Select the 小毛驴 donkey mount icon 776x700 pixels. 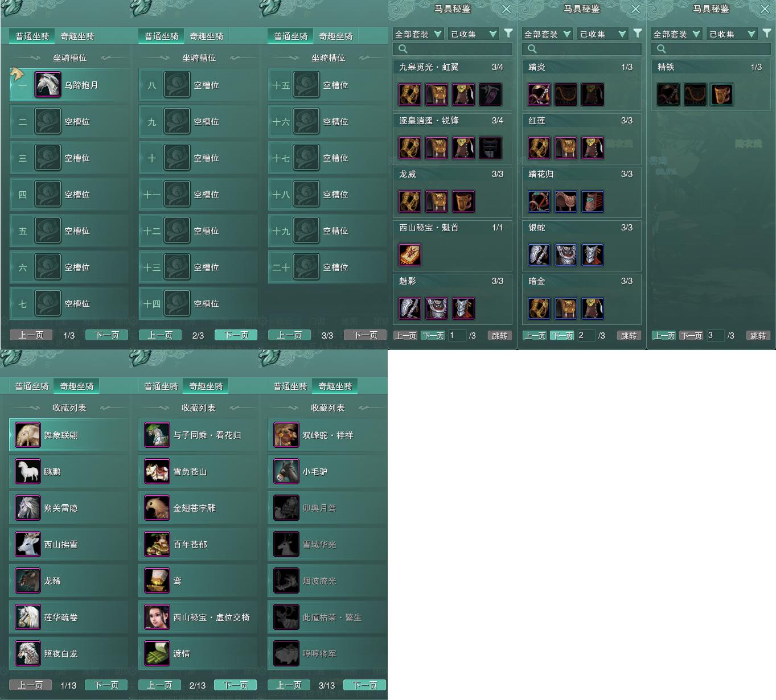(x=286, y=471)
